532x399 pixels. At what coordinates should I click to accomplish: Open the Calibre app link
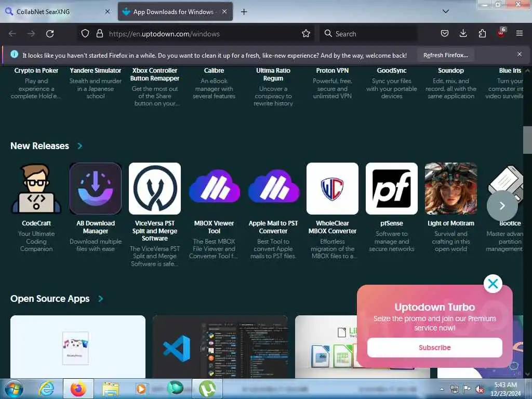pyautogui.click(x=214, y=71)
